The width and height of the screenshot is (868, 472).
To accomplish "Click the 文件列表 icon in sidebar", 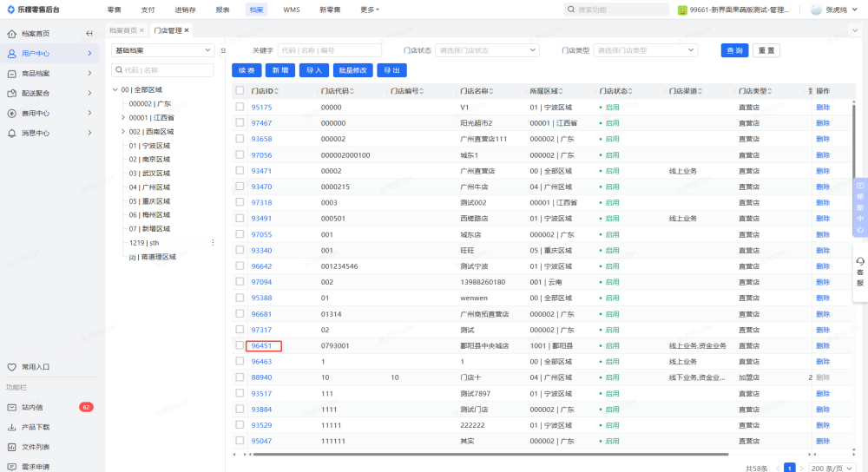I will coord(12,447).
